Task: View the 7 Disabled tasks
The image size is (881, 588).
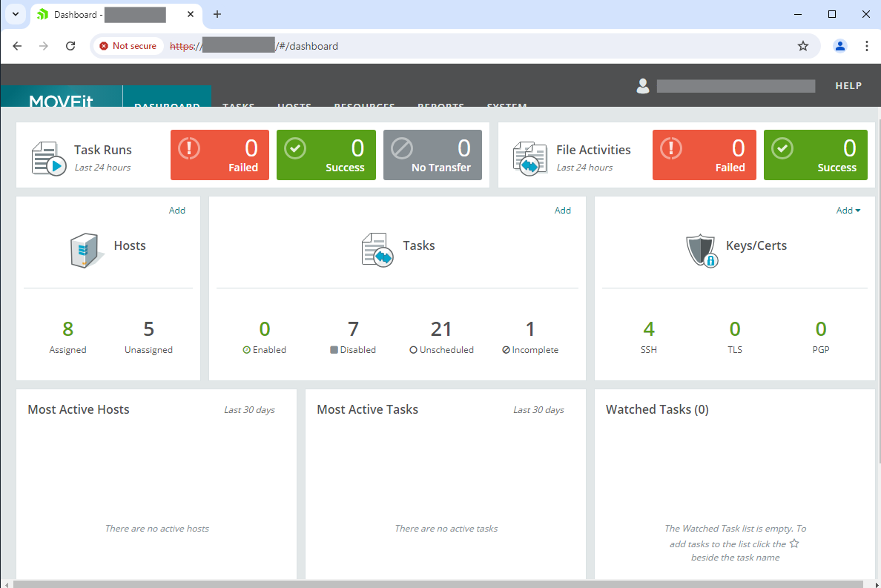Action: [x=353, y=337]
